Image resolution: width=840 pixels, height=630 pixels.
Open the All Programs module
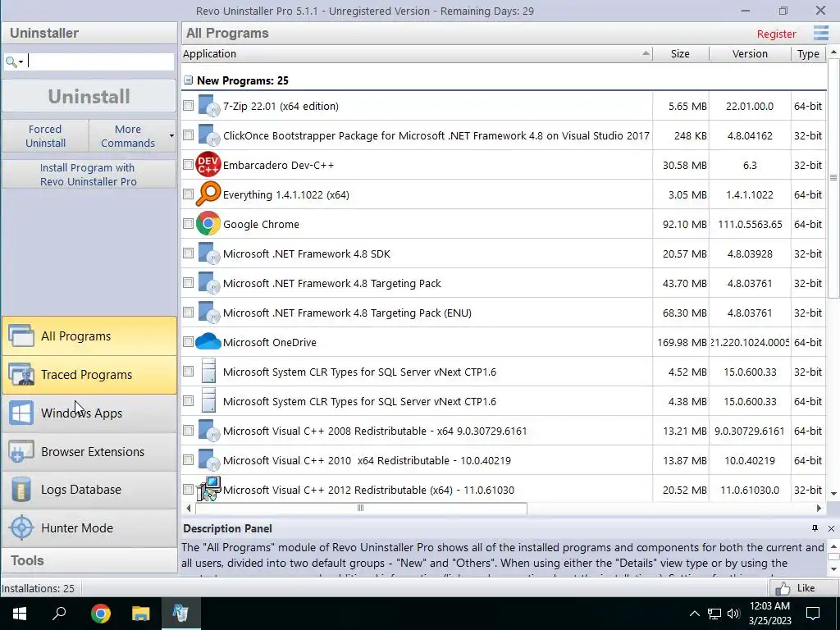click(89, 336)
